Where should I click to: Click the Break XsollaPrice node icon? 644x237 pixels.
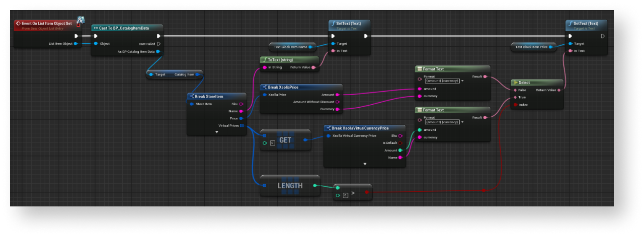pos(265,87)
